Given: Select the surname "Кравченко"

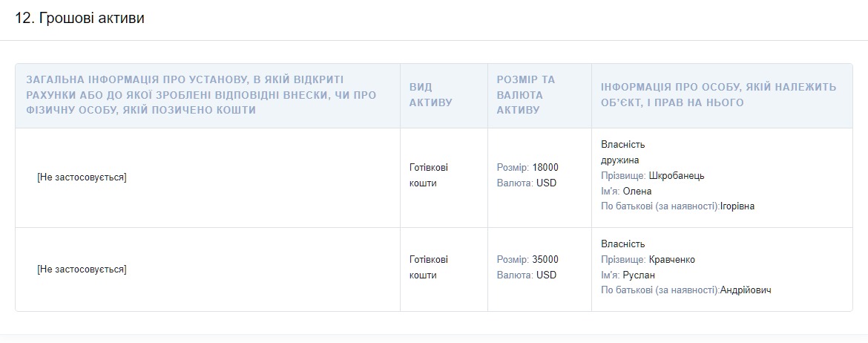Looking at the screenshot, I should click(x=671, y=260).
